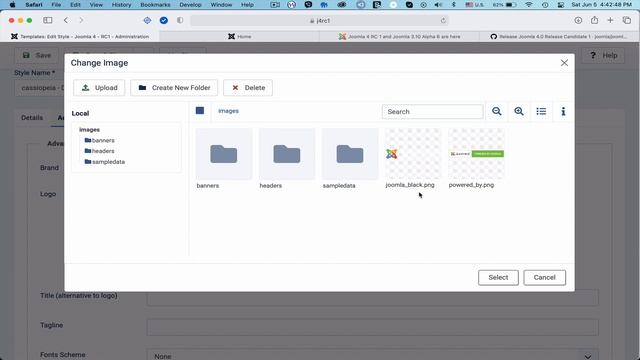Click the Save button behind dialog
The image size is (640, 360).
[37, 55]
